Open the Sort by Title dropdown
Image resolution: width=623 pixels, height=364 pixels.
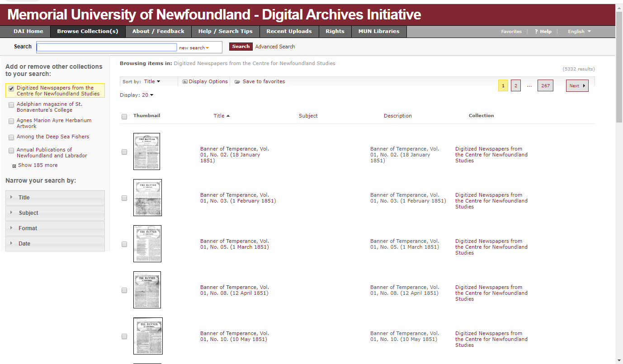click(152, 82)
